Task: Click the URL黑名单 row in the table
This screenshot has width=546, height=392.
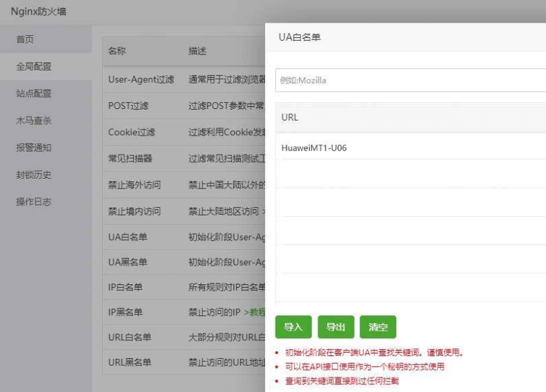Action: 130,362
